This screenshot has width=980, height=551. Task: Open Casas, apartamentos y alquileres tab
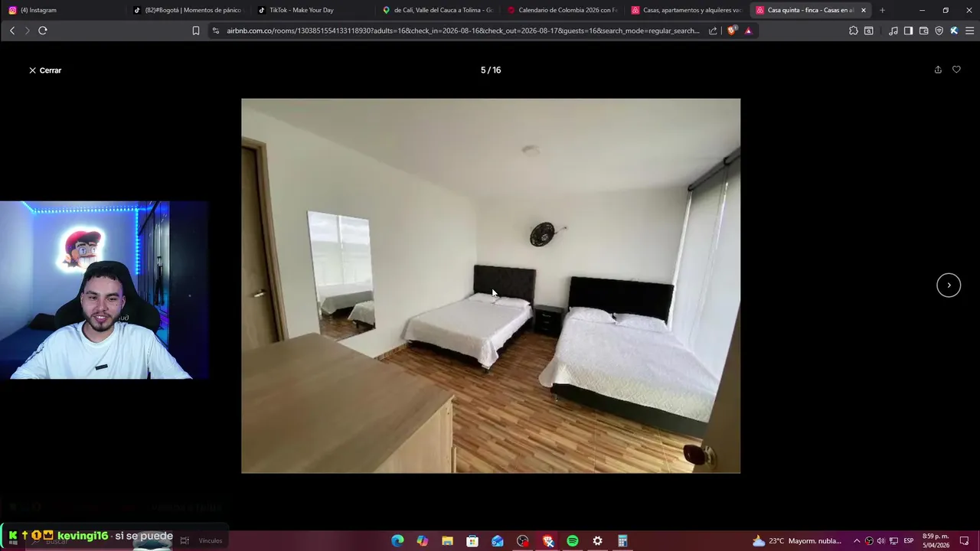tap(687, 10)
